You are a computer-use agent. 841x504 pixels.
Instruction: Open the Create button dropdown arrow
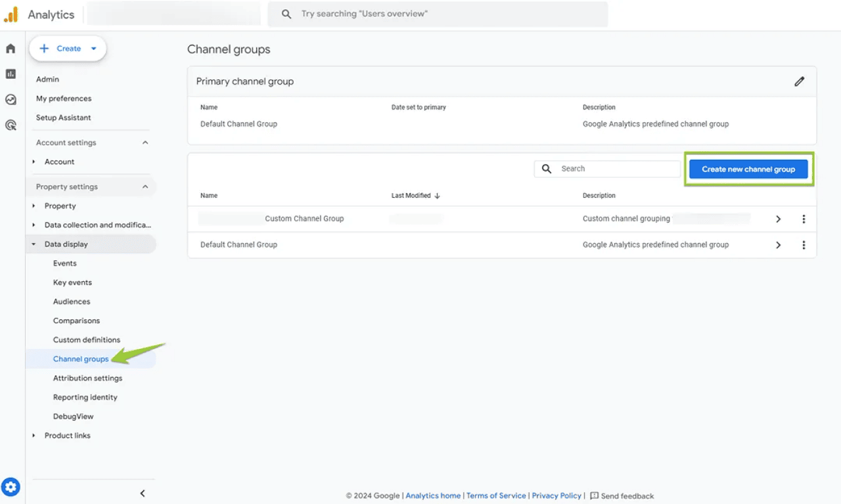tap(92, 48)
